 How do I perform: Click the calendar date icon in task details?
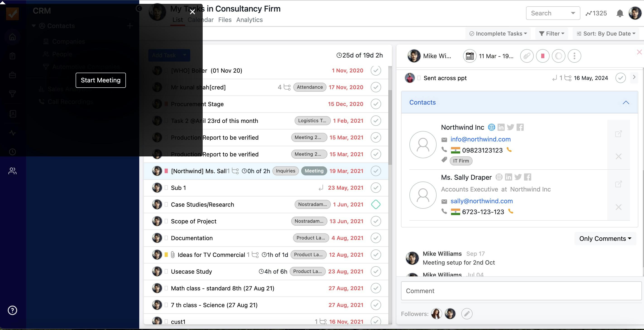(469, 56)
